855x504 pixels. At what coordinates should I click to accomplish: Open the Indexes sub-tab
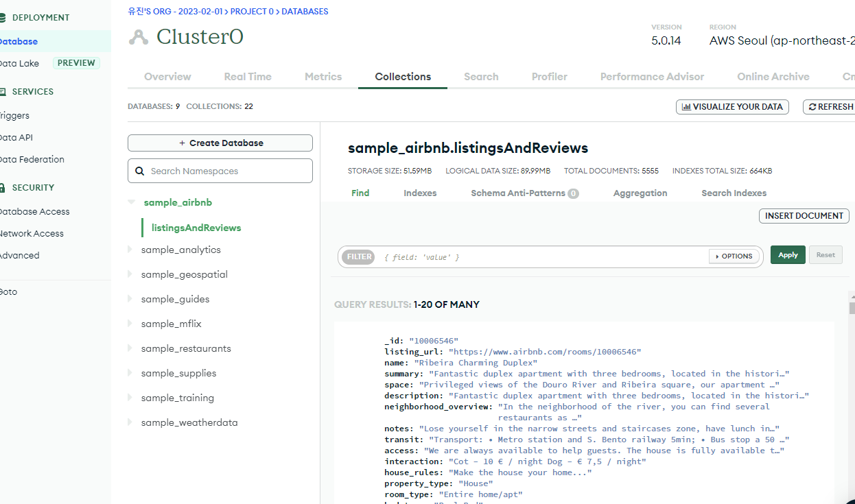[x=420, y=193]
